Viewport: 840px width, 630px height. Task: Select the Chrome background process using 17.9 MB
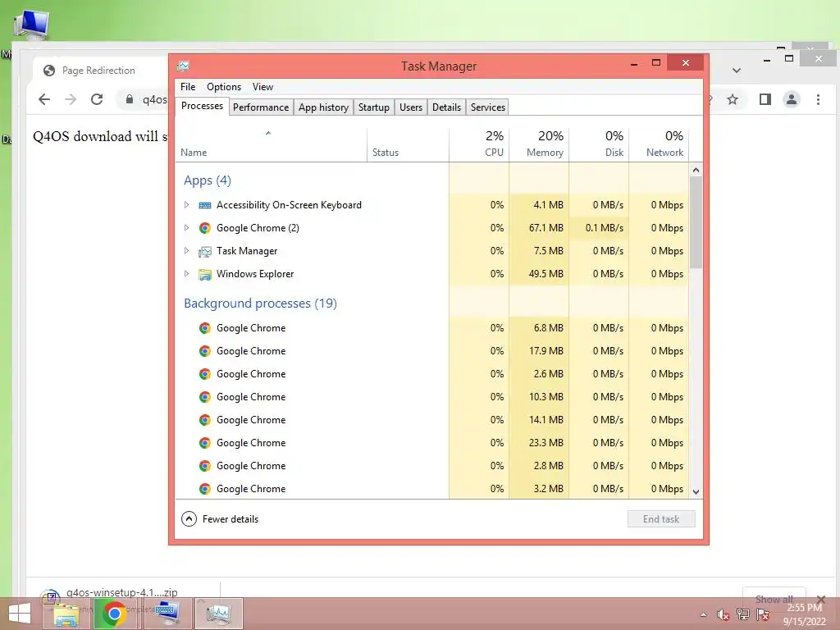[x=431, y=351]
